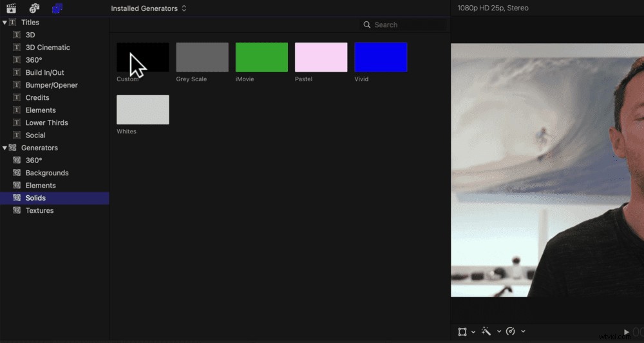
Task: Select the Pastel pink solid generator
Action: (321, 57)
